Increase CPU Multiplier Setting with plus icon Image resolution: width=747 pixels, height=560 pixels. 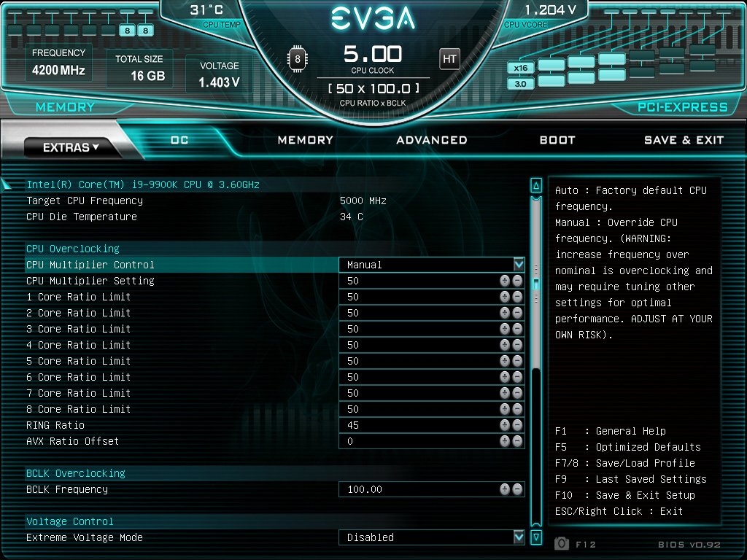tap(504, 281)
